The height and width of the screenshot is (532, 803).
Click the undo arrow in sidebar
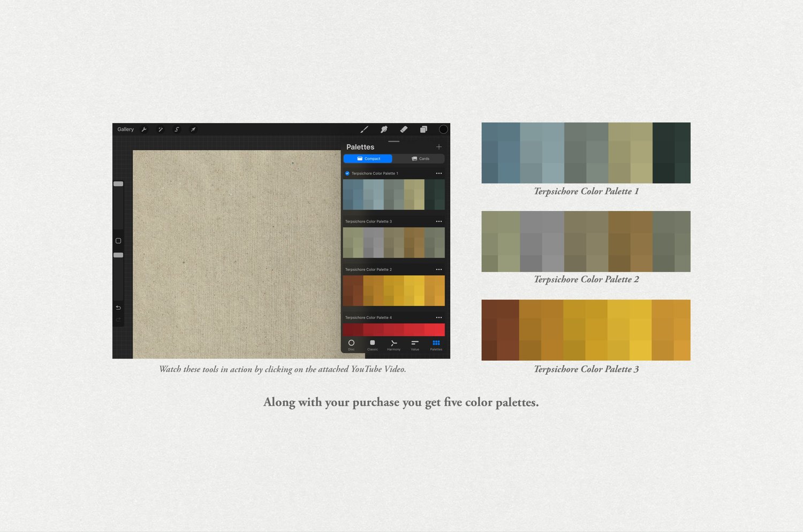click(118, 308)
